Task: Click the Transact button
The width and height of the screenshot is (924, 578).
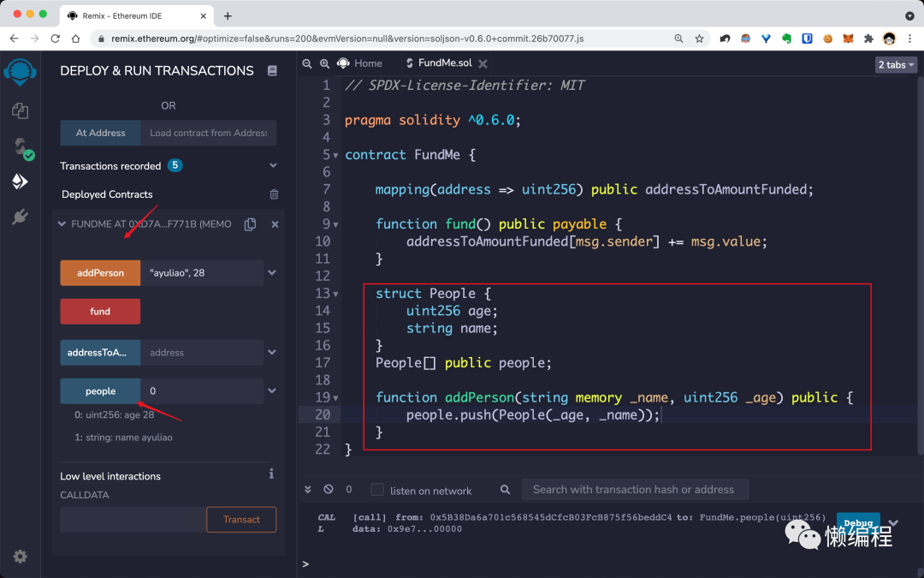Action: (x=241, y=519)
